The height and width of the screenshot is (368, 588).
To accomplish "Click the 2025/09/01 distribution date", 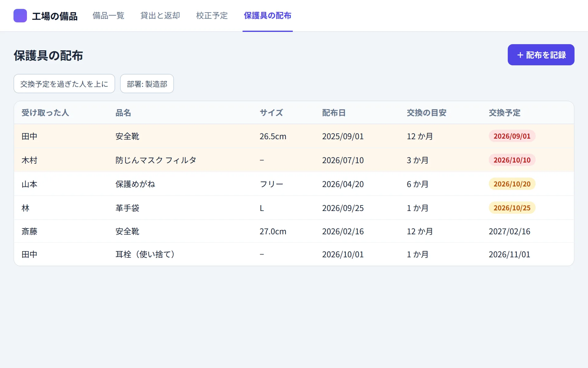I will (x=343, y=136).
